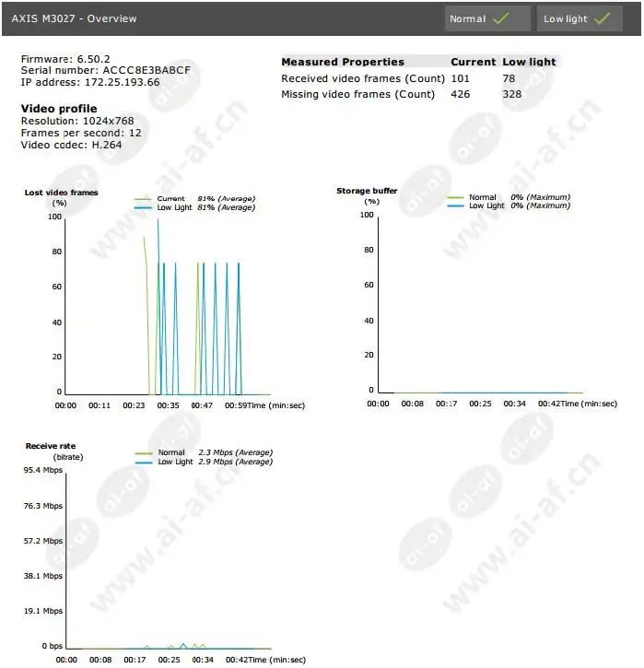Click green Current legend swatch in Lost frames chart
644x668 pixels.
143,199
